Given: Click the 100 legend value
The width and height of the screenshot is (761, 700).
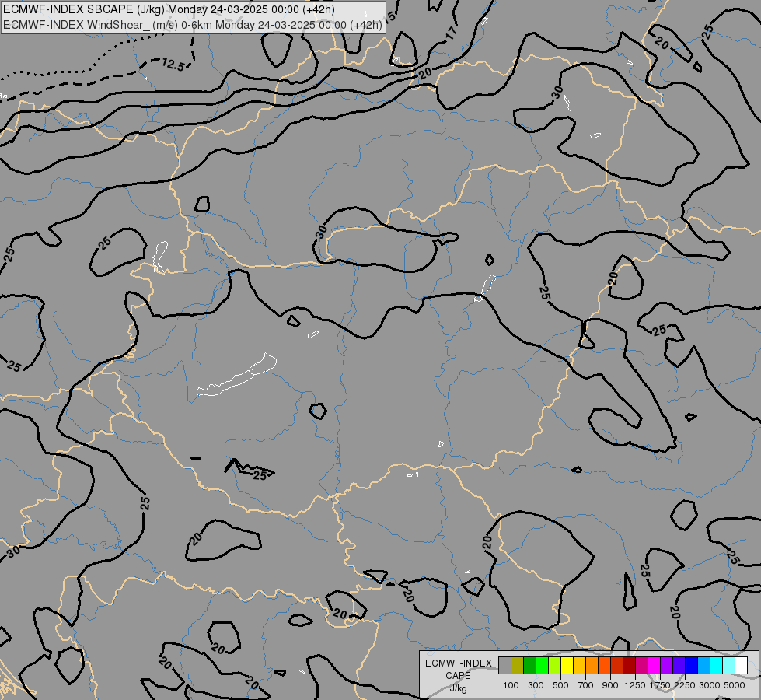Looking at the screenshot, I should [511, 685].
